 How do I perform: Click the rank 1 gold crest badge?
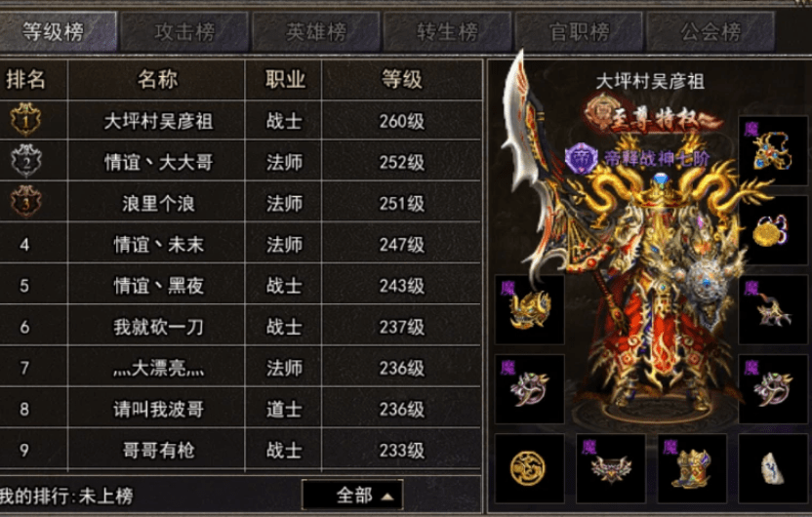[26, 120]
